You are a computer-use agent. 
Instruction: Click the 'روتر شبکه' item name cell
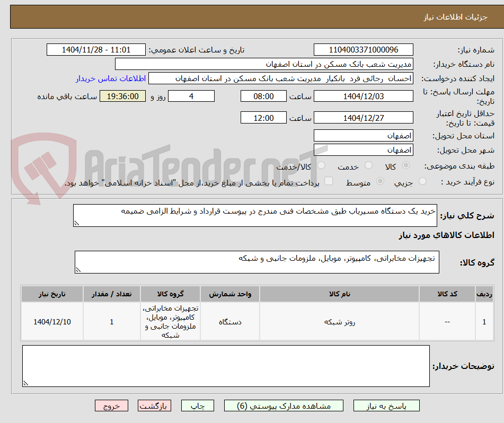pos(339,321)
